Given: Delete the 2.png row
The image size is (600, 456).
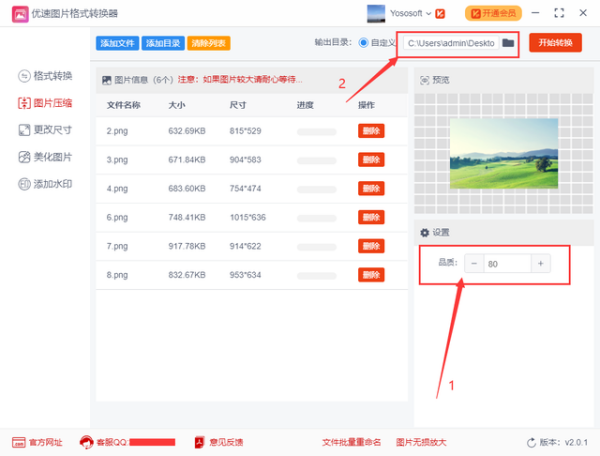Looking at the screenshot, I should (x=371, y=131).
